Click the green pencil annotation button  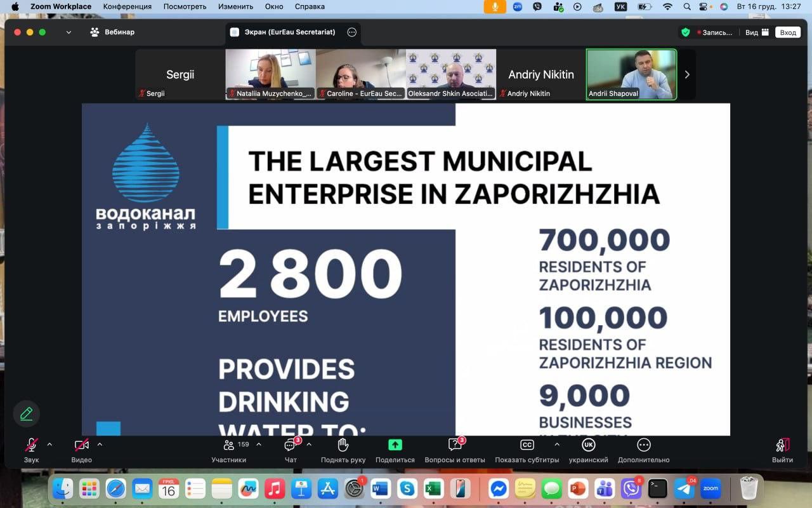27,414
